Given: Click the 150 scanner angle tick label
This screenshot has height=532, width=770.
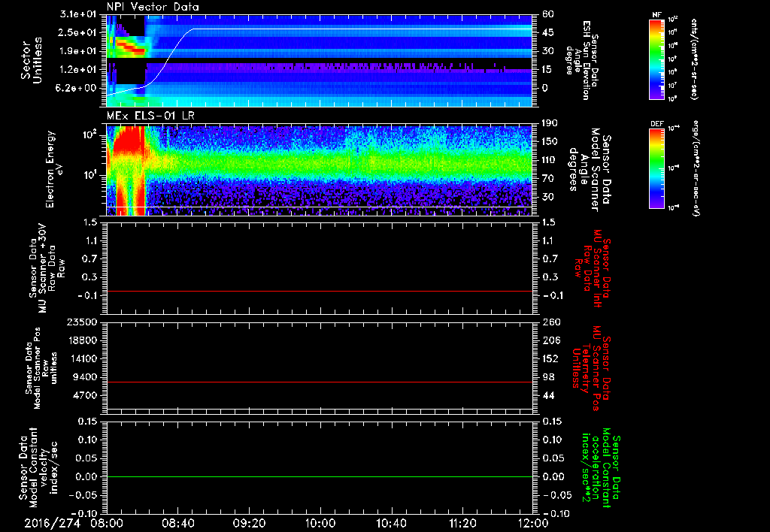Looking at the screenshot, I should [x=550, y=141].
